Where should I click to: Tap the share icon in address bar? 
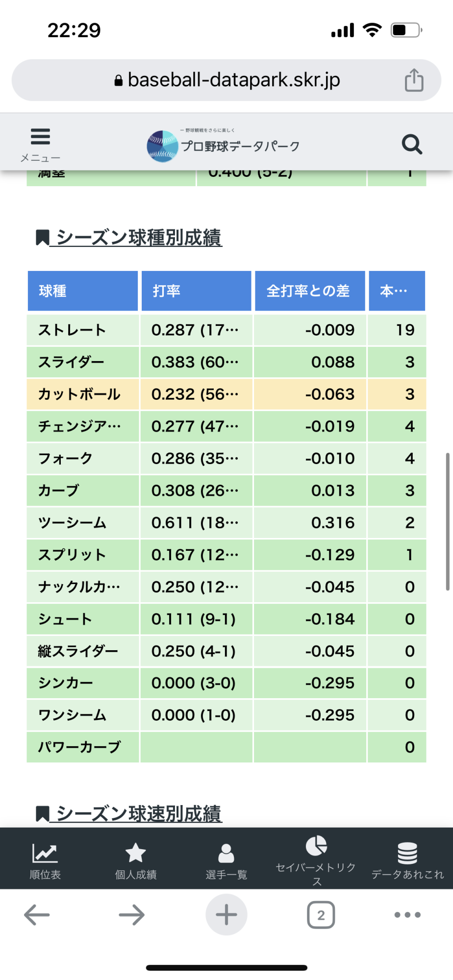[x=414, y=80]
